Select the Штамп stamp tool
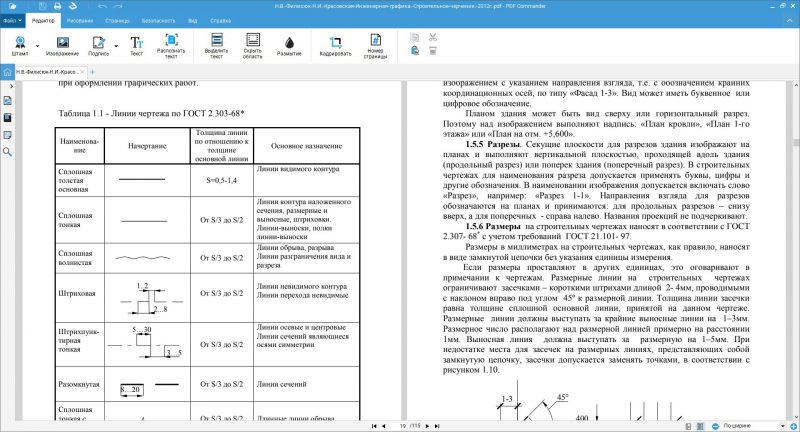 pos(20,45)
